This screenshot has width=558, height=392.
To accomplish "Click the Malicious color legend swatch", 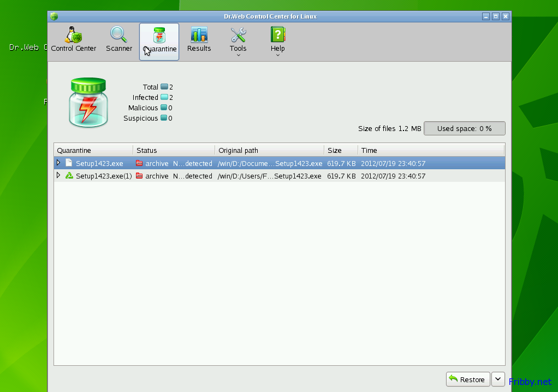I will pyautogui.click(x=164, y=107).
